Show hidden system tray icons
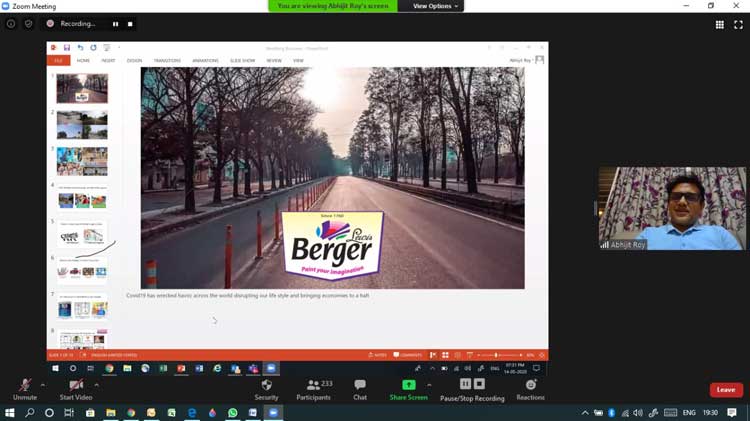The width and height of the screenshot is (750, 421). pos(585,412)
